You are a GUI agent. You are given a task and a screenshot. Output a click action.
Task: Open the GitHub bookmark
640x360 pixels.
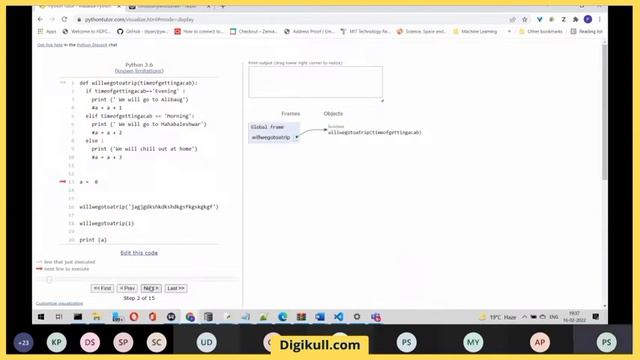point(142,31)
